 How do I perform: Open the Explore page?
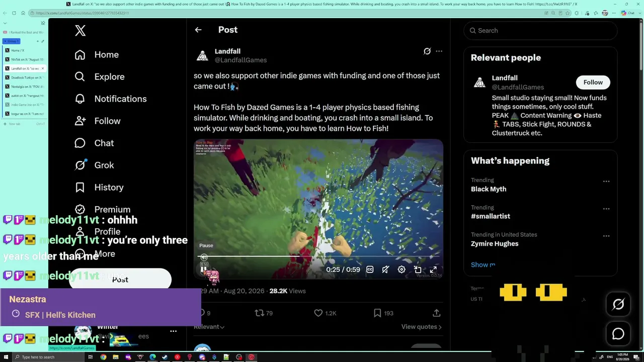[x=99, y=77]
